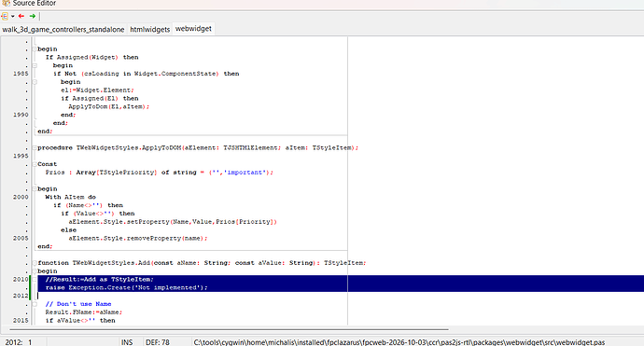Viewport: 644px width, 346px height.
Task: Click 'if Assigned(El) then' line
Action: (x=99, y=99)
